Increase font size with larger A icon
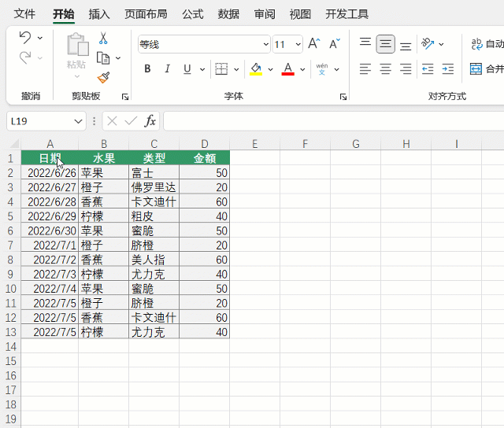This screenshot has height=428, width=504. [313, 44]
